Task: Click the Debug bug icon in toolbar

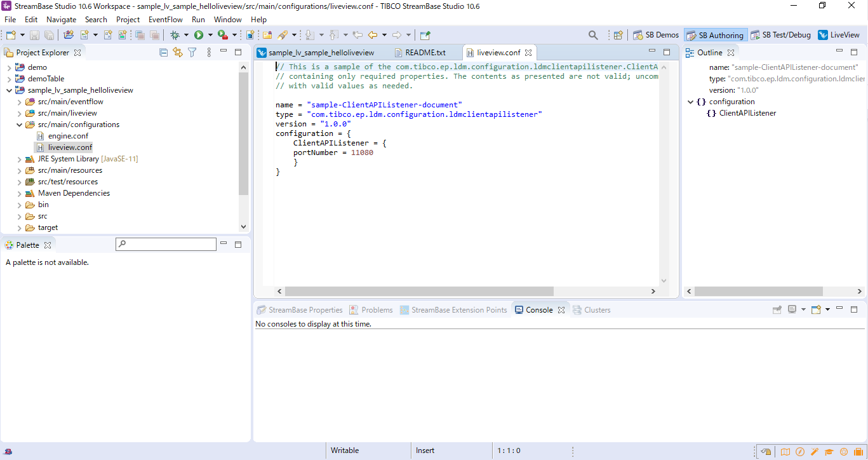Action: 175,36
